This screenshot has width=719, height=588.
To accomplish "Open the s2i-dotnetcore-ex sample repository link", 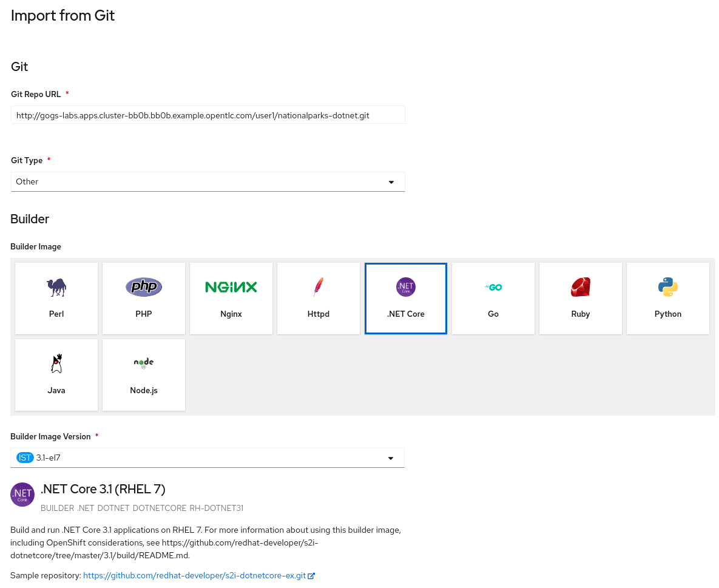I will point(194,575).
